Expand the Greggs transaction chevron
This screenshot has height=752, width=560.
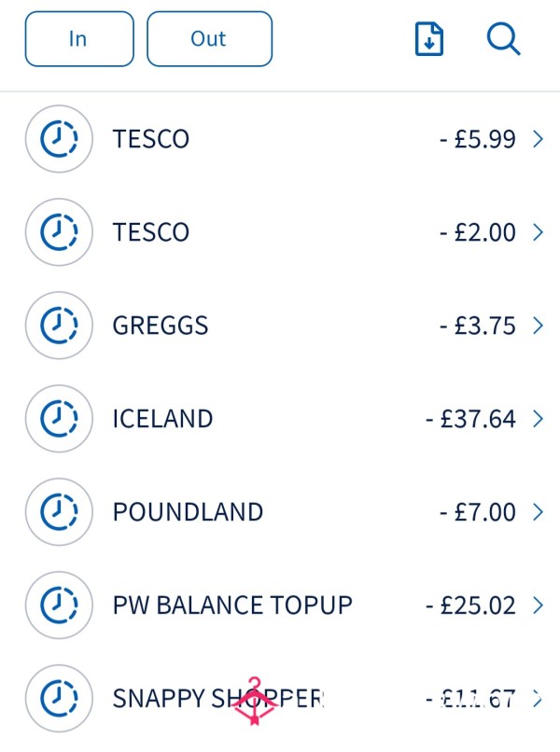538,326
